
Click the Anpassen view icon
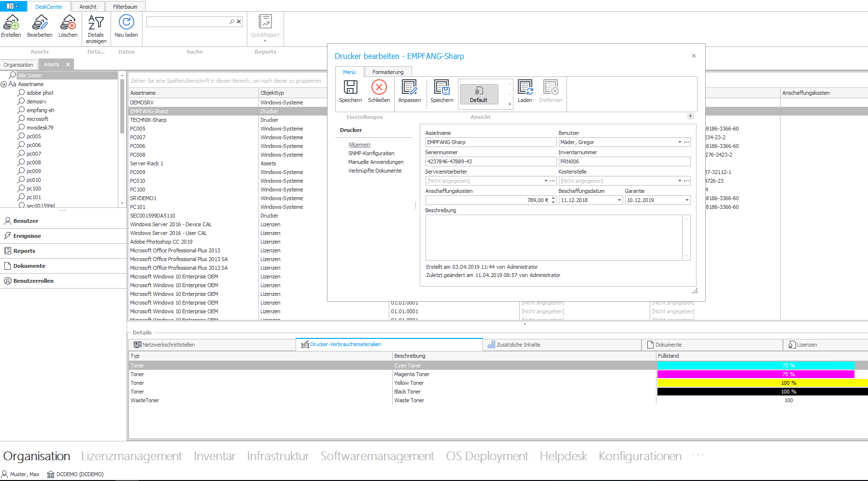409,87
